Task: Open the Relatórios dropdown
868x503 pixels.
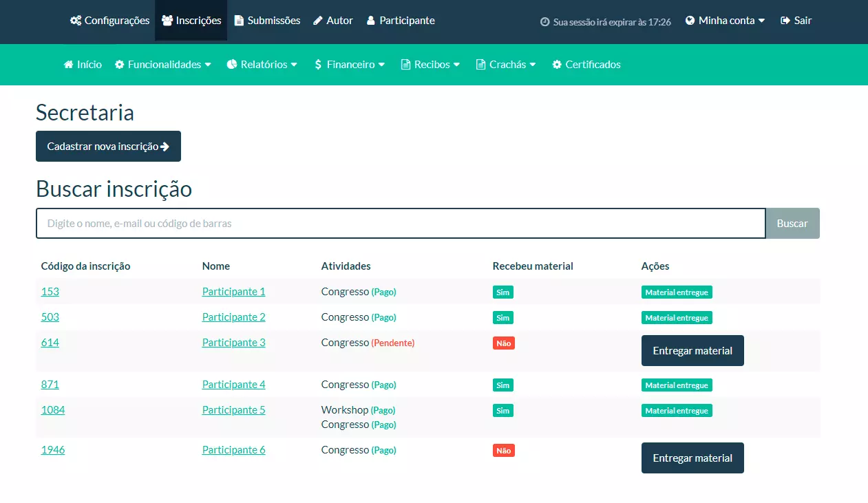Action: 262,65
